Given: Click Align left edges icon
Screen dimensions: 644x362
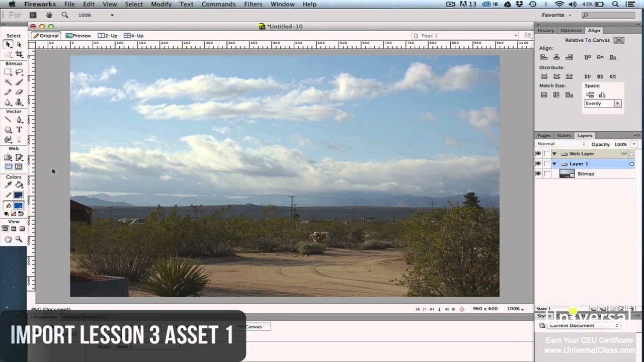Looking at the screenshot, I should click(544, 57).
